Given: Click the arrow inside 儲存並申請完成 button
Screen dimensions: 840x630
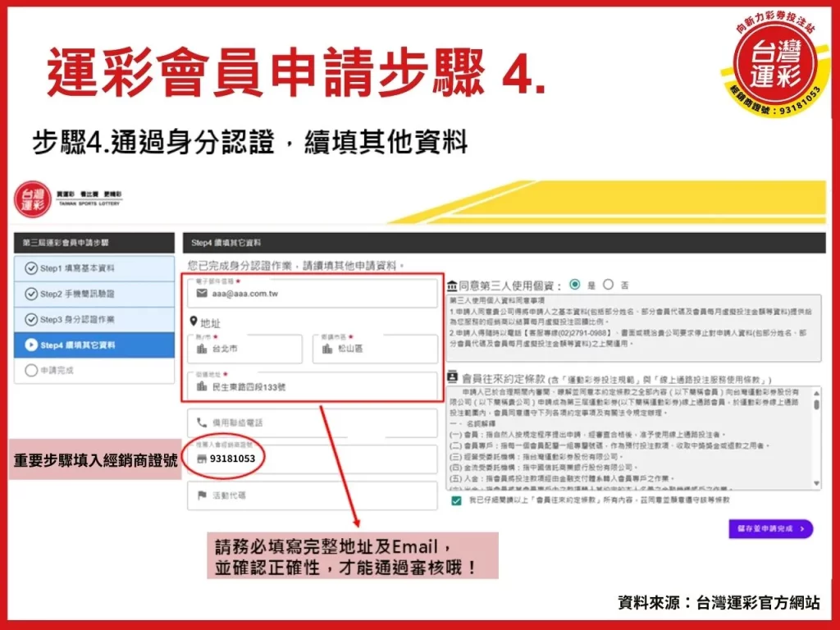Looking at the screenshot, I should coord(803,529).
